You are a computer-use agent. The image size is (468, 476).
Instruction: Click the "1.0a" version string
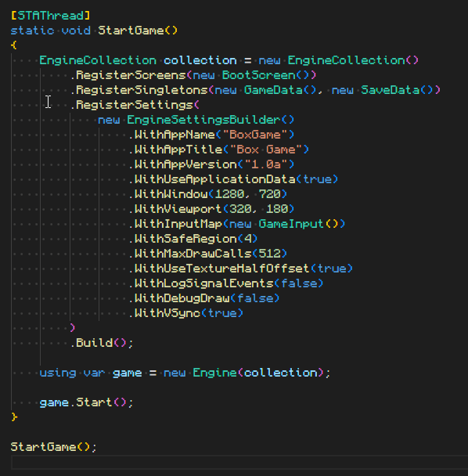[x=266, y=164]
